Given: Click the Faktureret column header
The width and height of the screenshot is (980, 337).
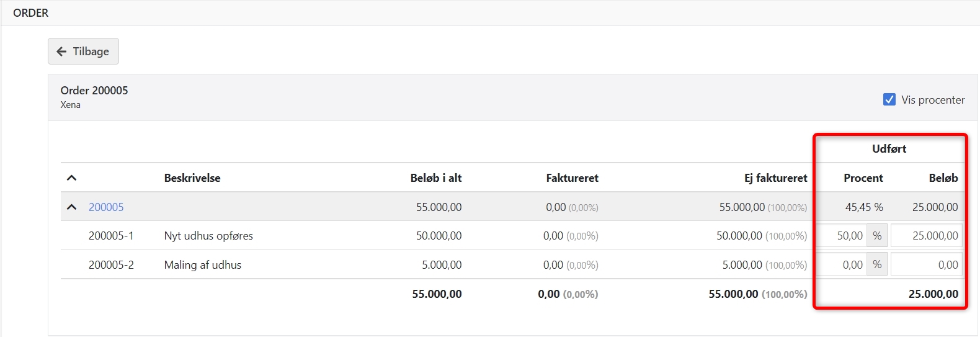Looking at the screenshot, I should point(572,178).
